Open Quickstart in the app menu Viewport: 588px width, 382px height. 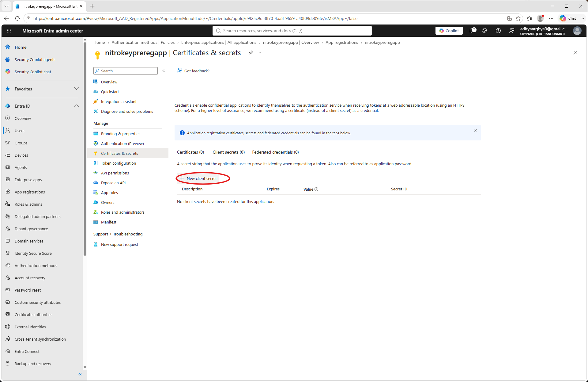click(110, 92)
